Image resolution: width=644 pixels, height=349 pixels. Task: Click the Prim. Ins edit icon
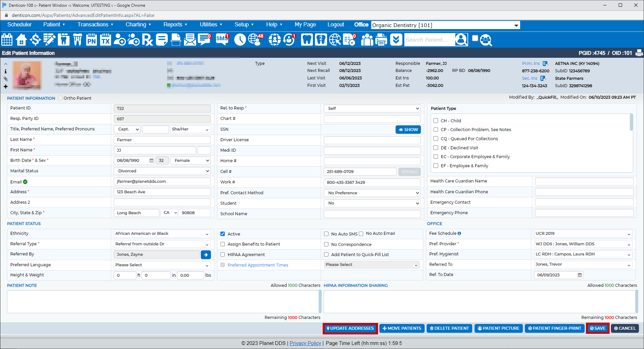click(545, 64)
